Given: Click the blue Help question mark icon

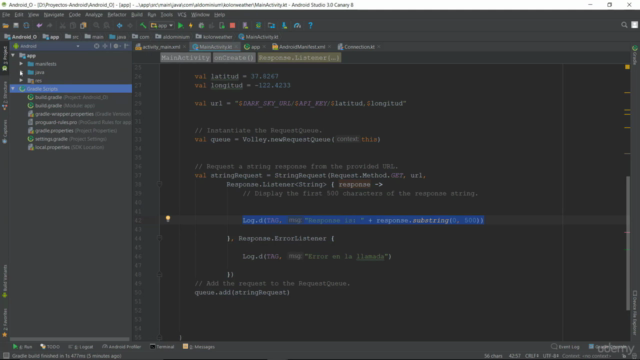Looking at the screenshot, I should pos(311,25).
